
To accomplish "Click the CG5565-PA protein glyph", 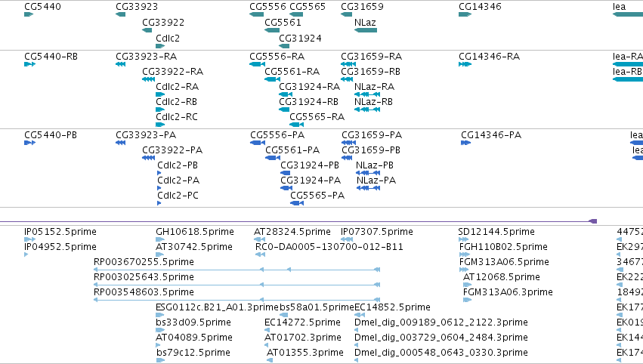I will click(x=297, y=203).
